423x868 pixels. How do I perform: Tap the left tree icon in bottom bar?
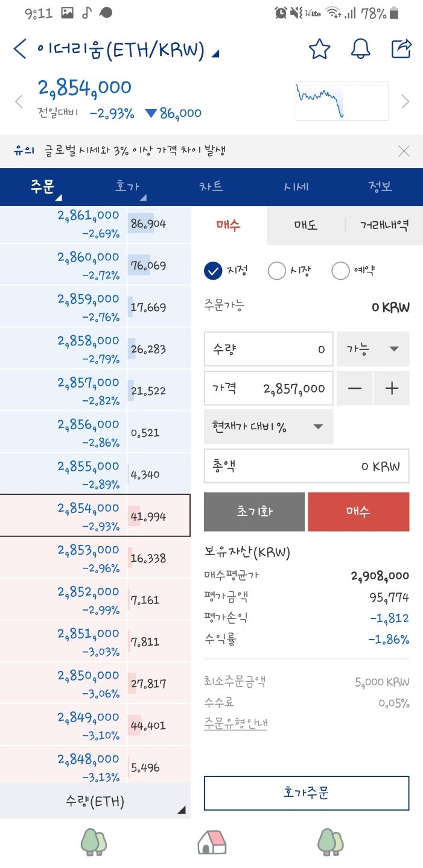(94, 842)
